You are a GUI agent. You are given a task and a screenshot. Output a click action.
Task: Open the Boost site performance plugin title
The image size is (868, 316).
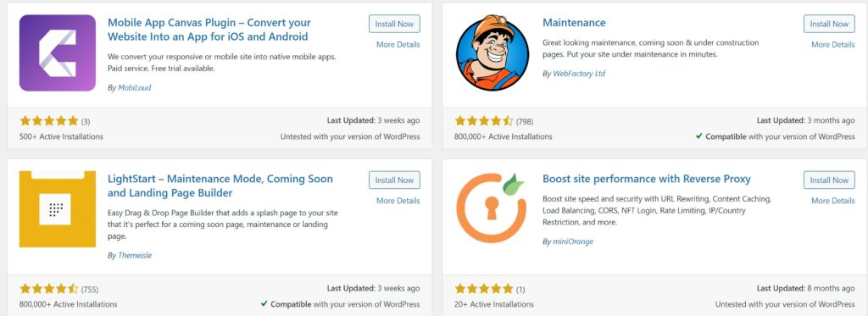647,179
